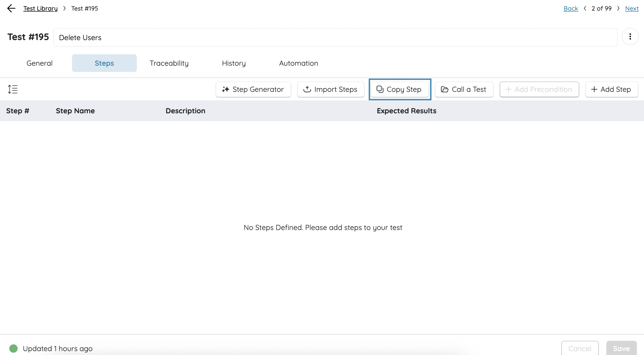
Task: Open Step Generator with sparkle icon
Action: pos(253,89)
